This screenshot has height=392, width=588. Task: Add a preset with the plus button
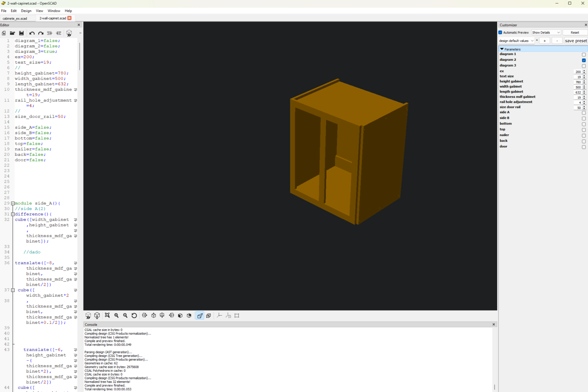tap(544, 41)
